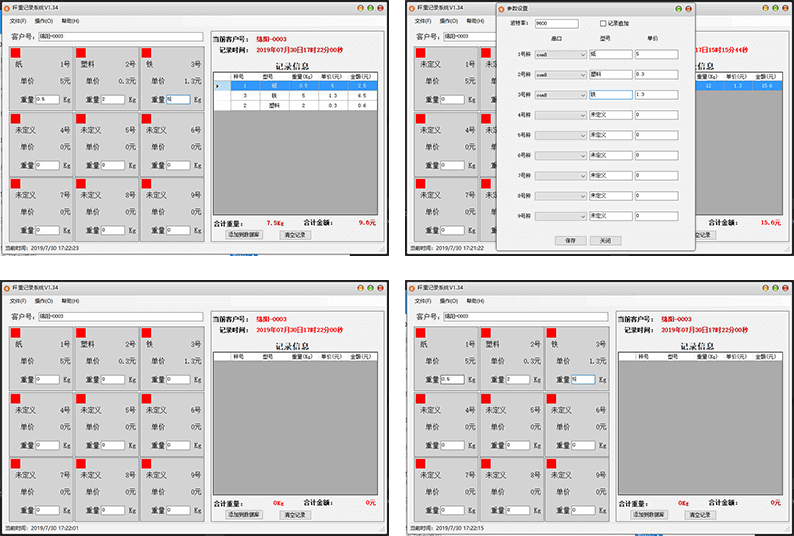Image resolution: width=794 pixels, height=536 pixels.
Task: Click the 保存 button in 参数设置 dialog
Action: point(570,240)
